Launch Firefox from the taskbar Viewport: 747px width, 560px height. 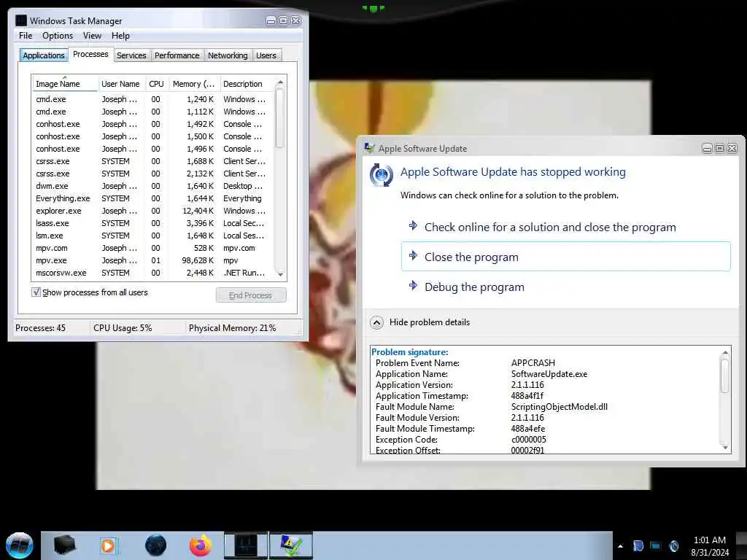(201, 545)
